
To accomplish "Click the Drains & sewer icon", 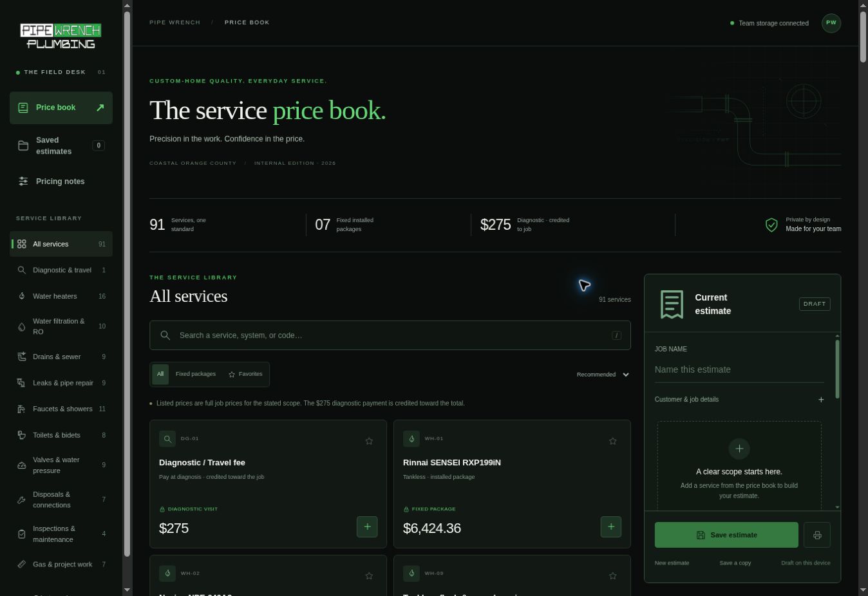I will (22, 357).
